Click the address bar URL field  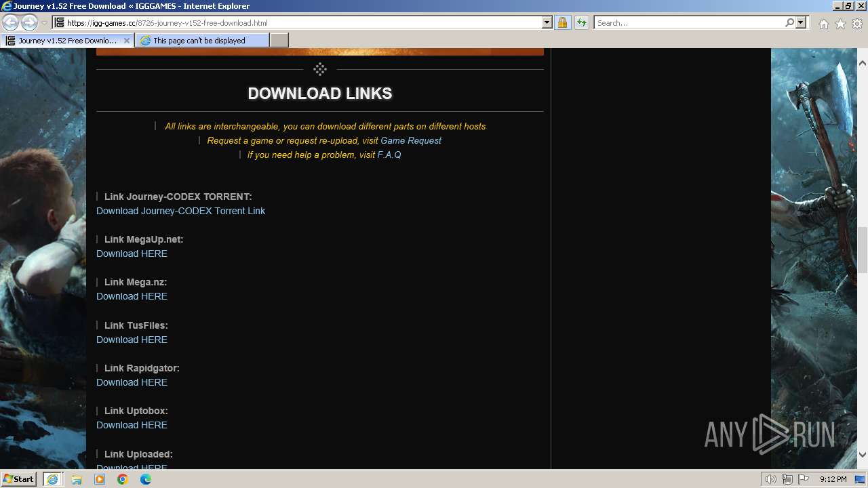coord(303,22)
